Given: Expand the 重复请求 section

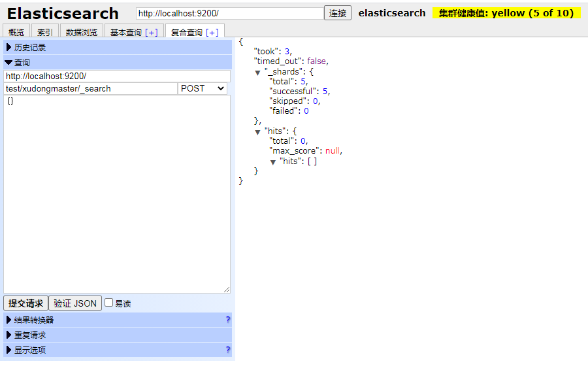Looking at the screenshot, I should tap(118, 335).
